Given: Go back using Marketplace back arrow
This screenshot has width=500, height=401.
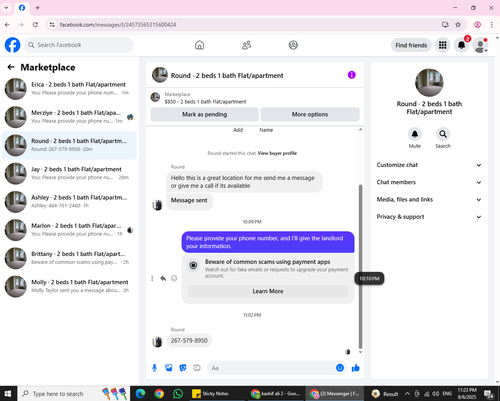Looking at the screenshot, I should point(11,67).
